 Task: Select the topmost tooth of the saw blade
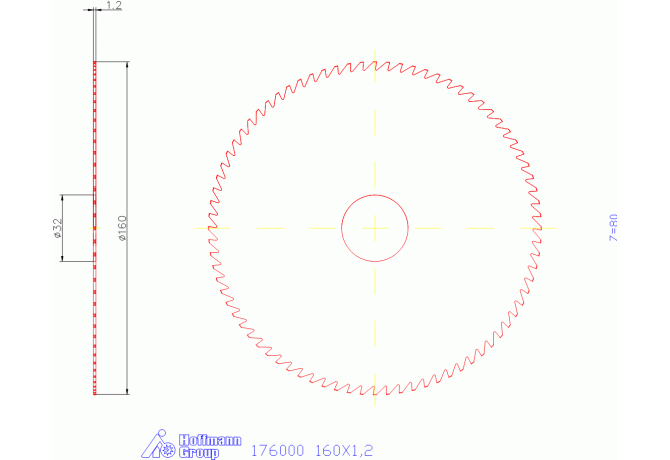tap(375, 64)
